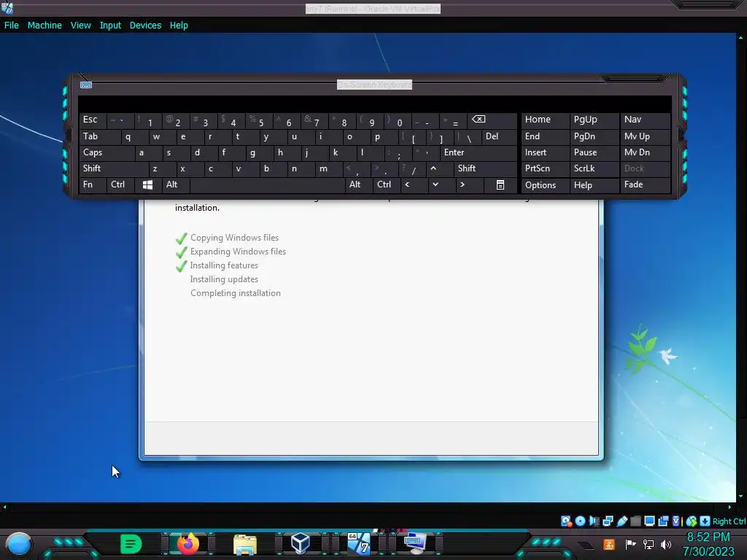Viewport: 747px width, 560px height.
Task: Click the space bar key
Action: coord(267,184)
